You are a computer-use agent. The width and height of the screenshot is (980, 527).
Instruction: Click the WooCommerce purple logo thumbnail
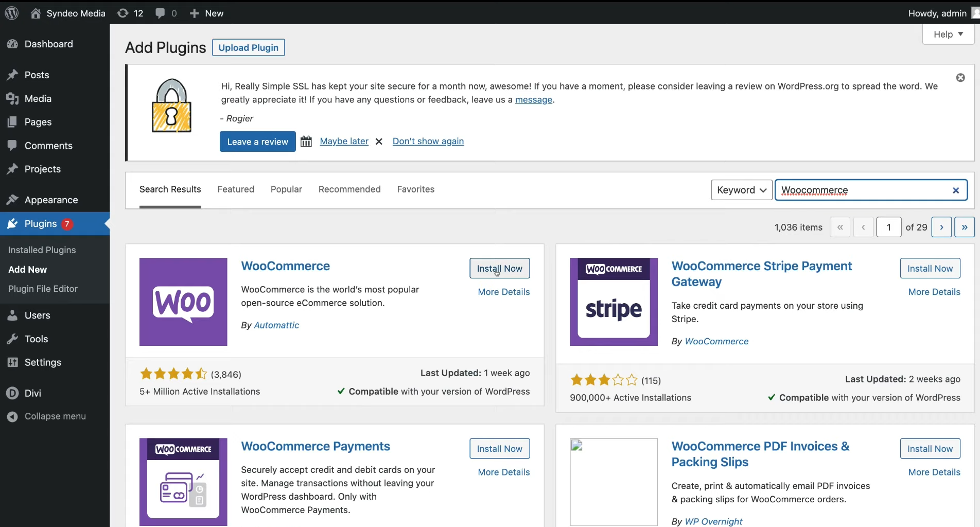click(x=183, y=302)
